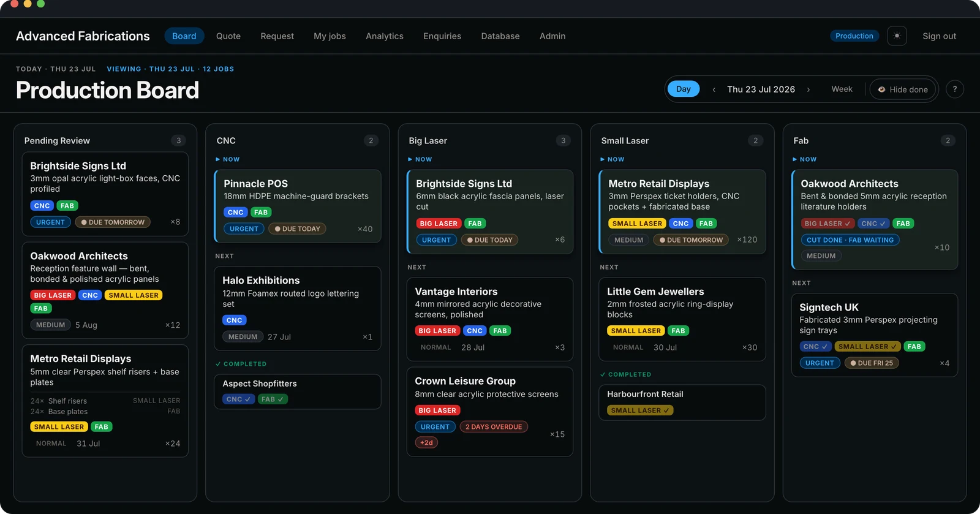Click the CNC column header
This screenshot has height=514, width=980.
coord(226,140)
